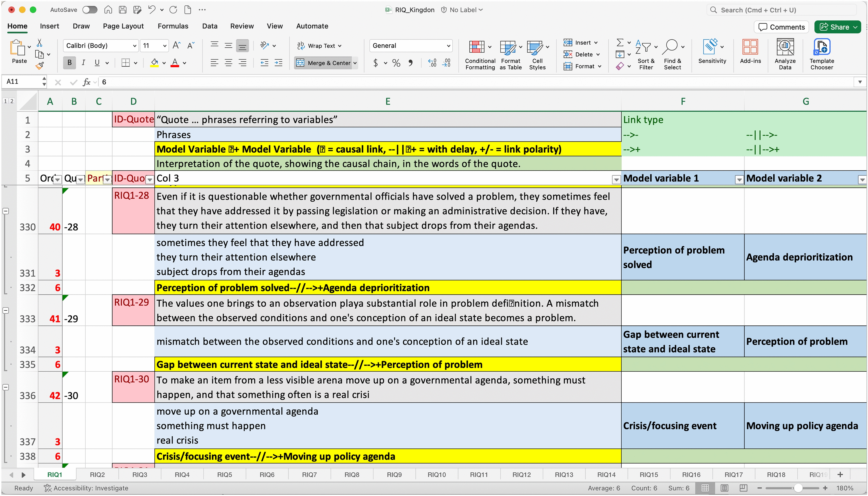Open Format as Table
Viewport: 868px width, 496px height.
tap(510, 54)
